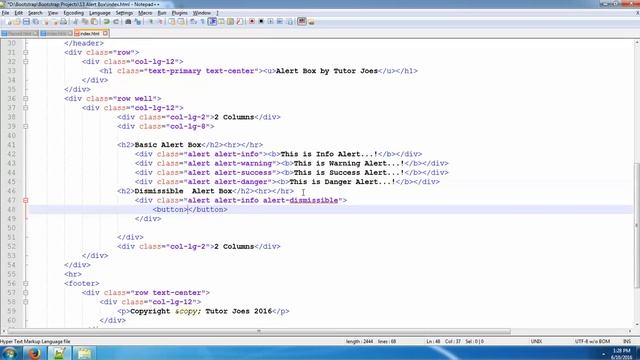Collapse the footer fold at line 56
This screenshot has height=360, width=640.
25,283
